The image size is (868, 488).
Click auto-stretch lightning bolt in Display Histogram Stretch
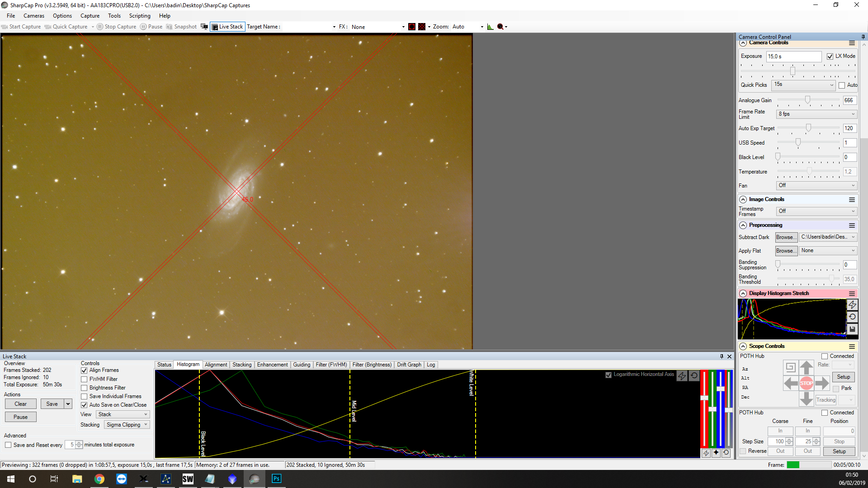[852, 305]
